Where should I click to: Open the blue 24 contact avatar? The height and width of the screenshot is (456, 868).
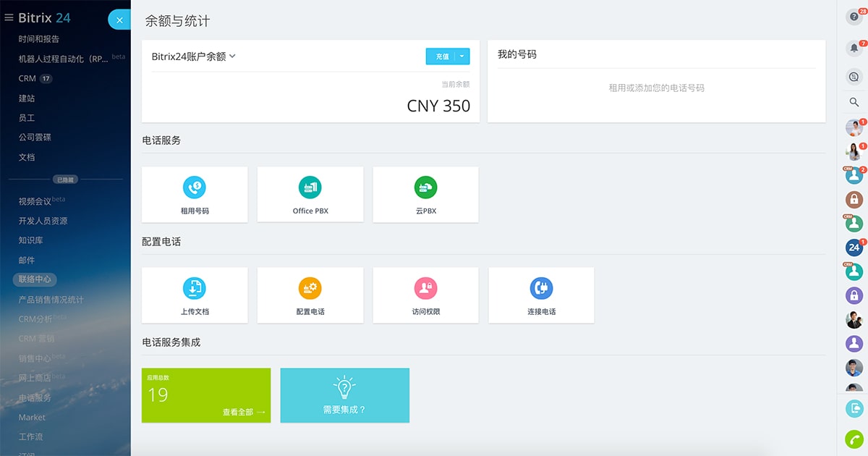pos(854,248)
